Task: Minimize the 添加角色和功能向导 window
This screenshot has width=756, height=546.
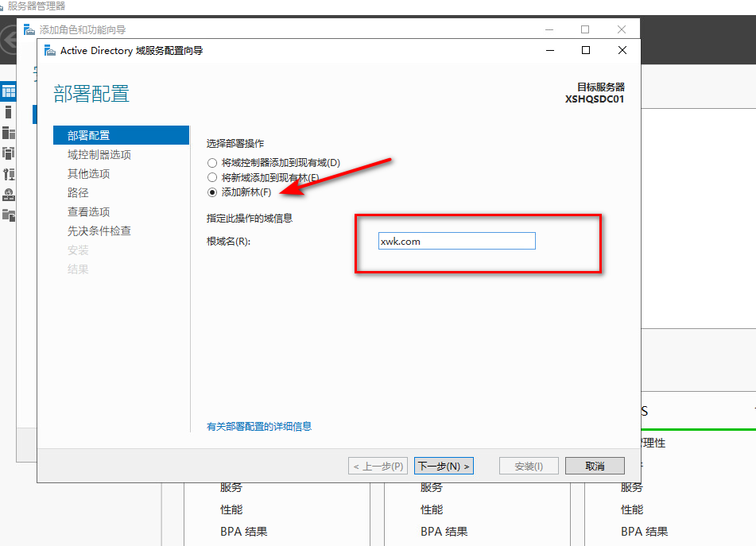Action: [x=549, y=29]
